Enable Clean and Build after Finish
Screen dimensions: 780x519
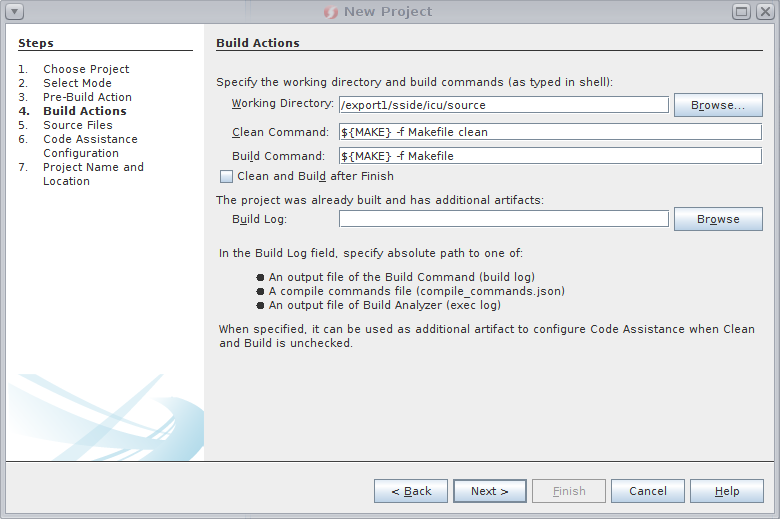226,177
